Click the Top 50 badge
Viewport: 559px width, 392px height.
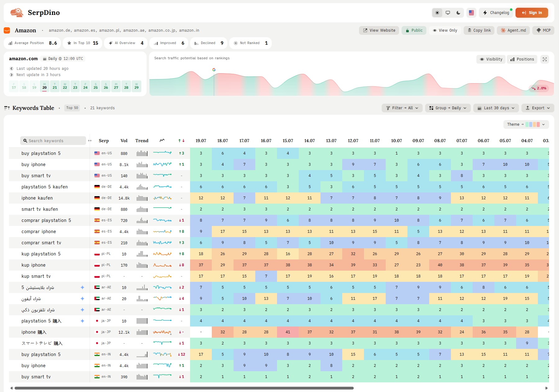click(x=72, y=108)
